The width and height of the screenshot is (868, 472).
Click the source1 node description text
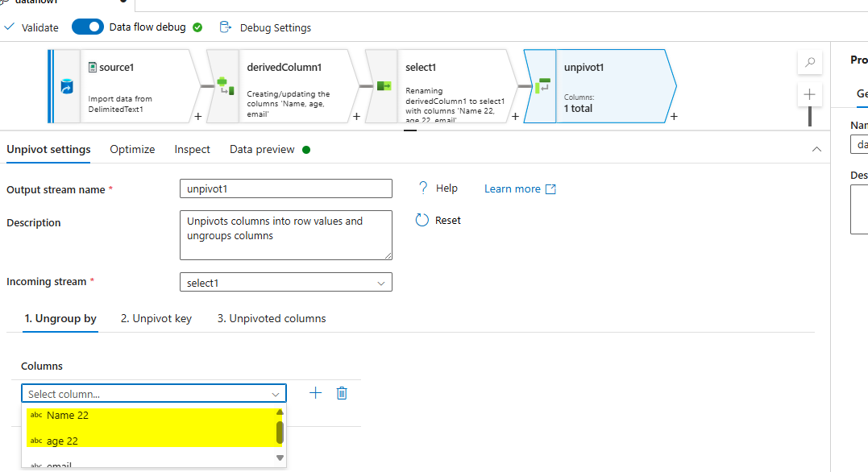120,104
